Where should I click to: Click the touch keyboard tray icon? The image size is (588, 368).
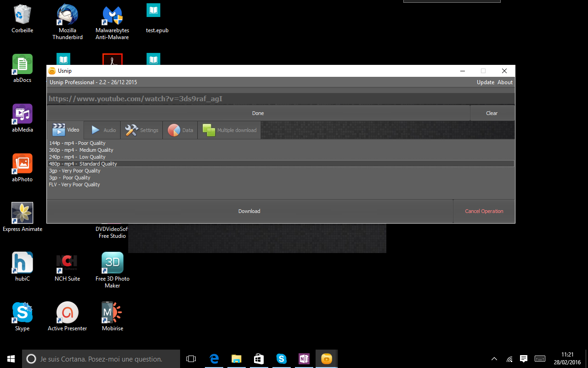pos(540,359)
